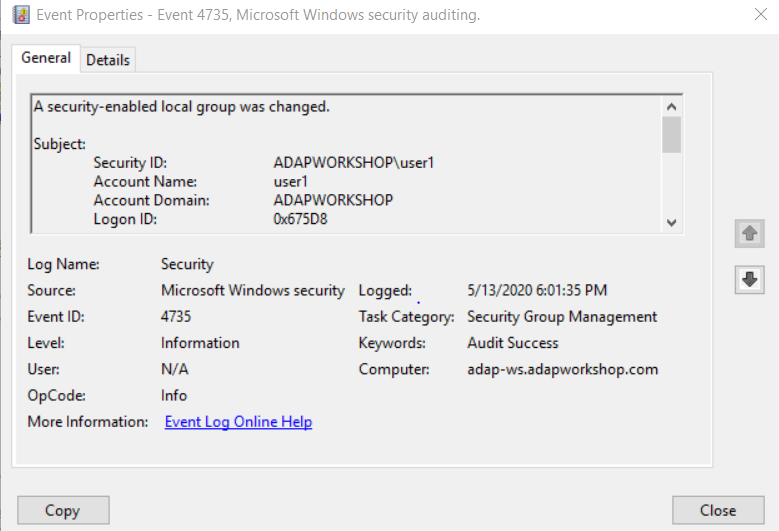779x531 pixels.
Task: Switch to the Details tab
Action: click(108, 60)
